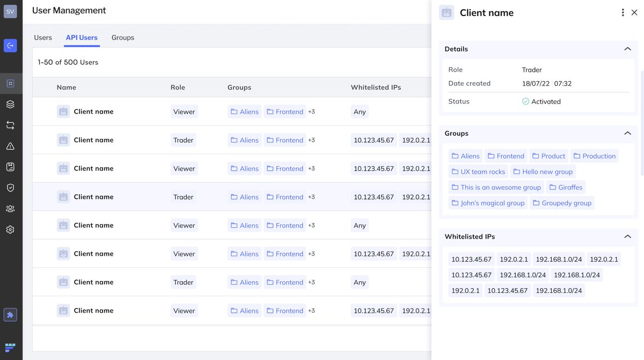Click +3 groups in first table row
Screen dimensions: 644x360
pos(311,112)
